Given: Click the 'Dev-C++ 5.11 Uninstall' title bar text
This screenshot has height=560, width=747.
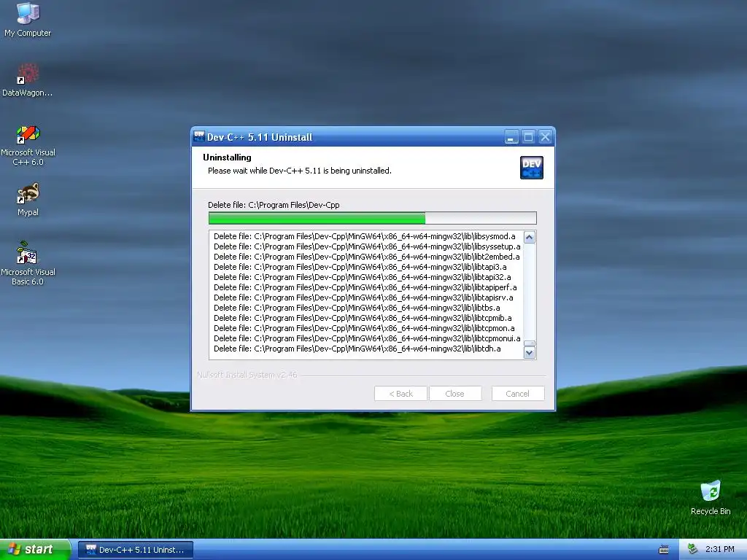Looking at the screenshot, I should [x=260, y=138].
